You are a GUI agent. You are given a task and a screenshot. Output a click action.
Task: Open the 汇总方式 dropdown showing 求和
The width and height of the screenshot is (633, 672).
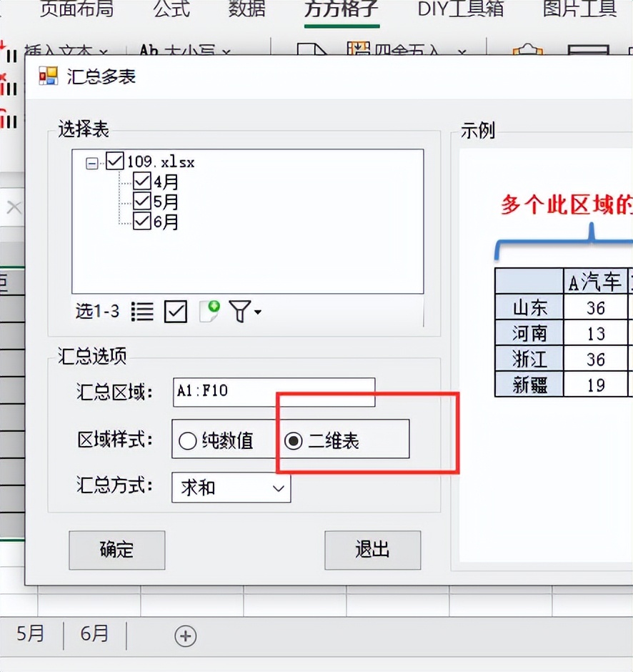(x=231, y=488)
